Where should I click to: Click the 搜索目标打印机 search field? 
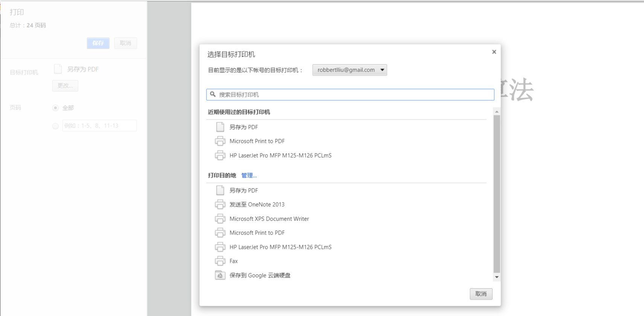coord(354,95)
